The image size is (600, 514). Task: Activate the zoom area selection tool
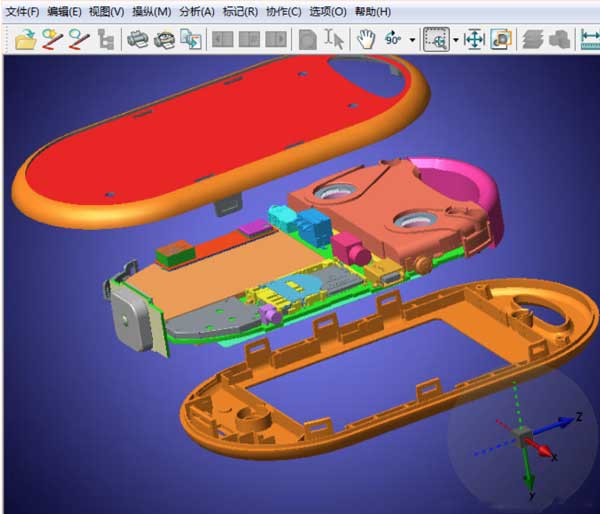click(436, 39)
